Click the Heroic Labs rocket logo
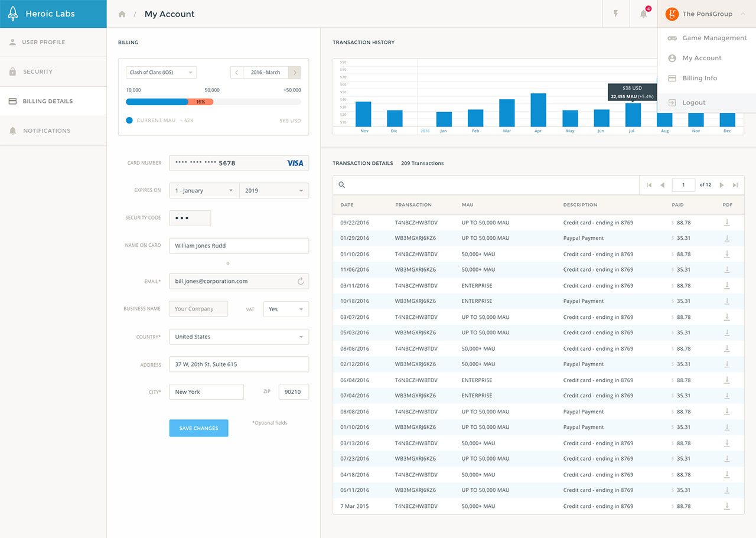Image resolution: width=756 pixels, height=538 pixels. pos(13,14)
